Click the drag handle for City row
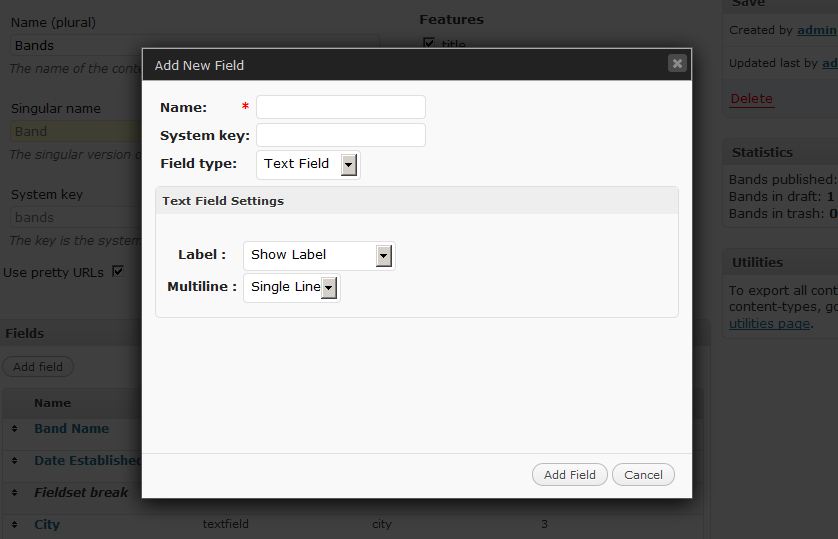The height and width of the screenshot is (539, 838). [x=14, y=525]
